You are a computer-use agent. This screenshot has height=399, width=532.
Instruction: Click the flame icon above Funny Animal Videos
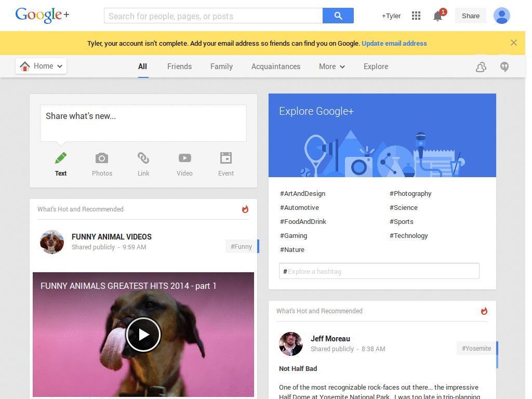click(x=245, y=209)
